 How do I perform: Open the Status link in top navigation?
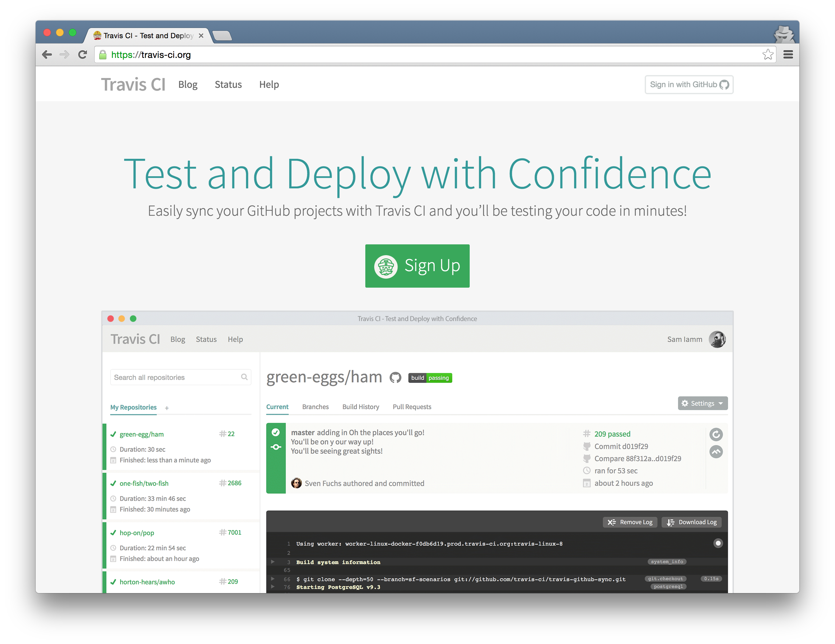(228, 84)
